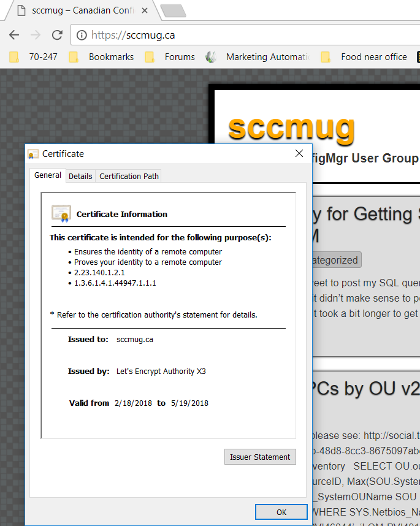Screen dimensions: 420x526
Task: Click the certificate icon in the dialog title bar
Action: pos(33,154)
